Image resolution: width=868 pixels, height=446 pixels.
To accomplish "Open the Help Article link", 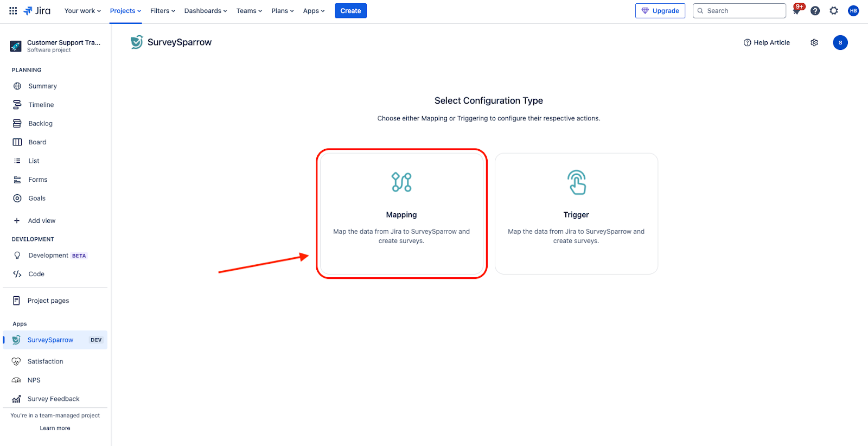I will tap(767, 43).
